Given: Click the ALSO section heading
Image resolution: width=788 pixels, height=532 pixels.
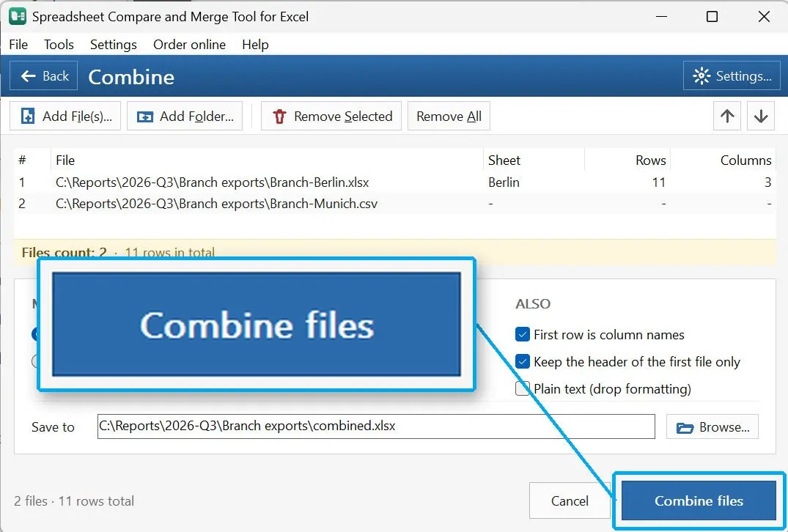Looking at the screenshot, I should [x=533, y=304].
